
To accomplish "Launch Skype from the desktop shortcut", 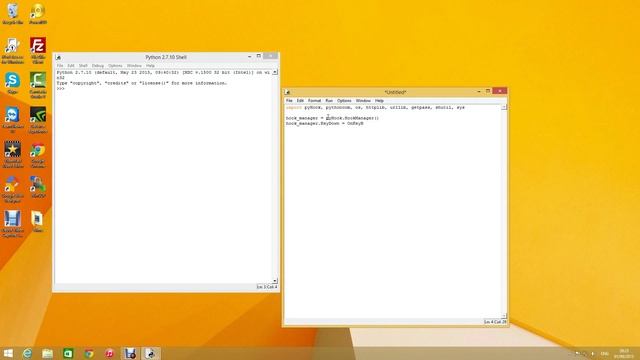I will coord(13,83).
